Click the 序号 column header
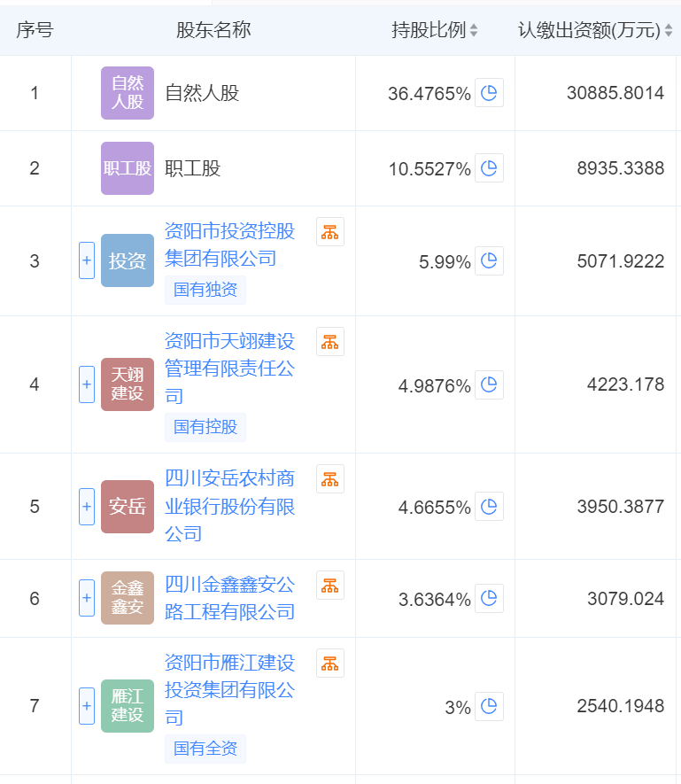 (x=35, y=30)
